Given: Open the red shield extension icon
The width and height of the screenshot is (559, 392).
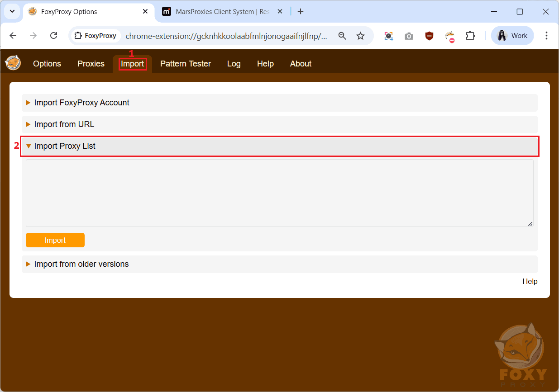Looking at the screenshot, I should click(429, 36).
